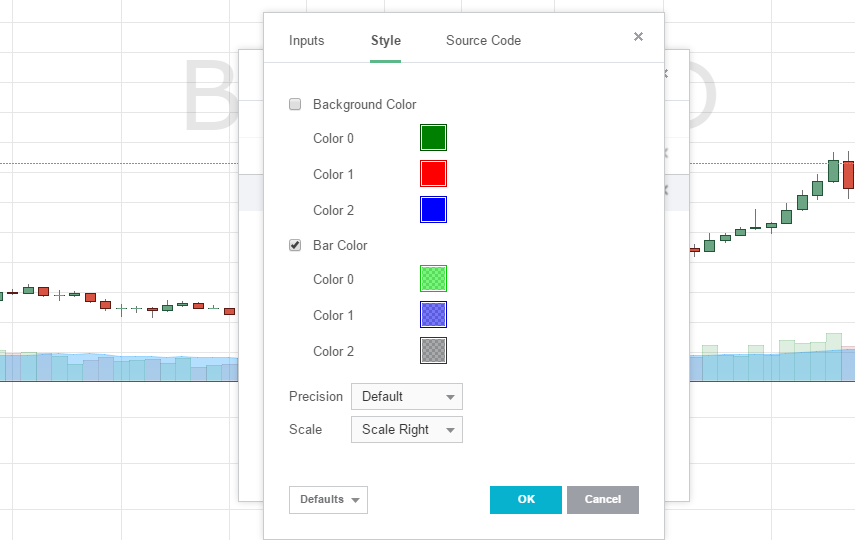Open the Source Code tab
This screenshot has width=855, height=540.
click(483, 41)
